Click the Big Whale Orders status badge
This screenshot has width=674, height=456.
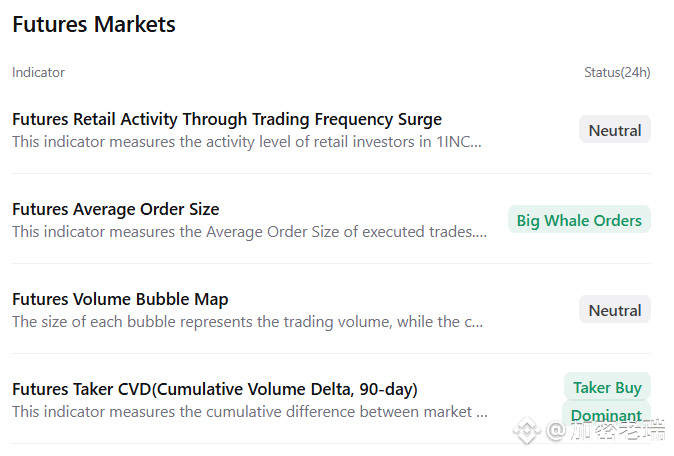pos(579,220)
